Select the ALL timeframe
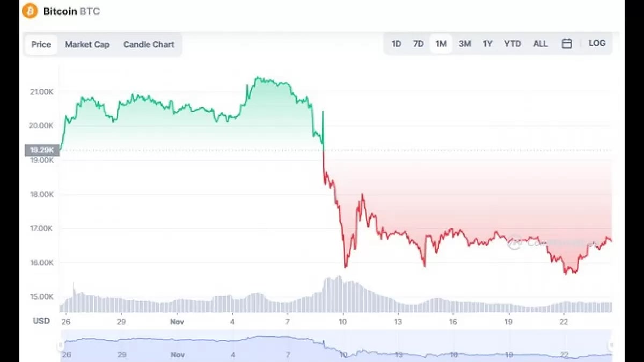Viewport: 644px width, 362px height. 540,43
